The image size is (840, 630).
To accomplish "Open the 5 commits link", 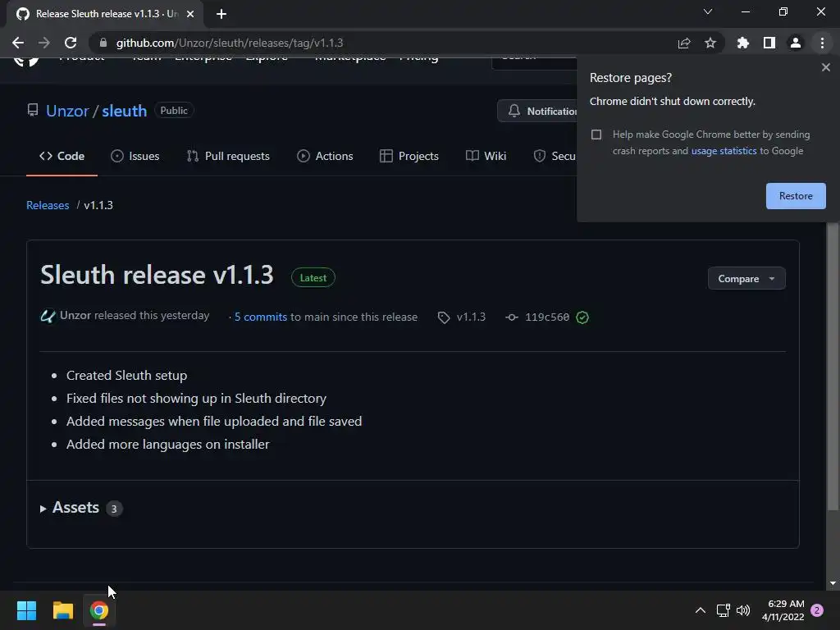I will point(260,317).
